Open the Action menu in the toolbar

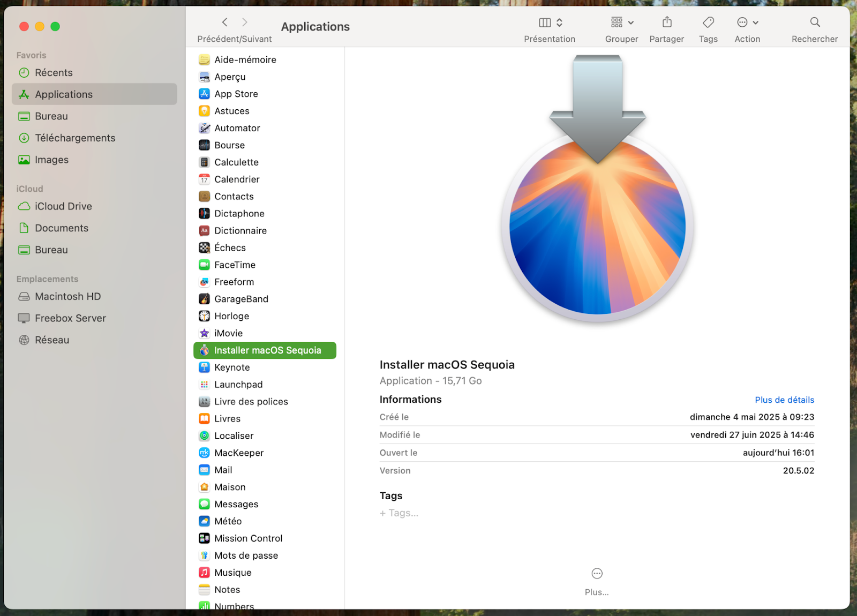[x=747, y=22]
